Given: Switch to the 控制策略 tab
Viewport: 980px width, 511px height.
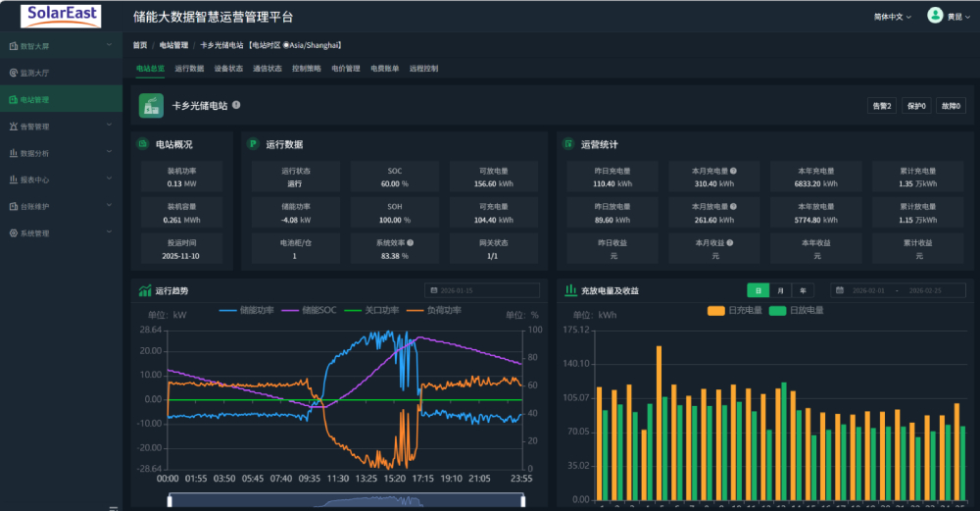Looking at the screenshot, I should click(x=306, y=69).
